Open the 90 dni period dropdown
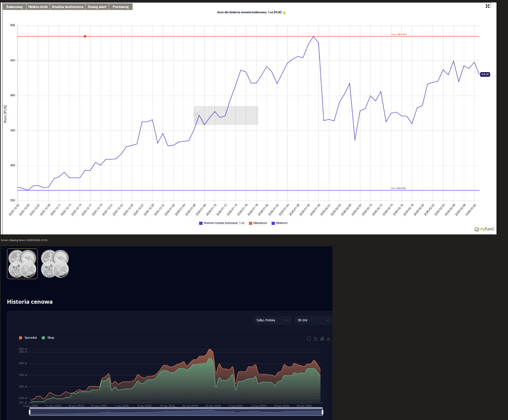 point(313,320)
